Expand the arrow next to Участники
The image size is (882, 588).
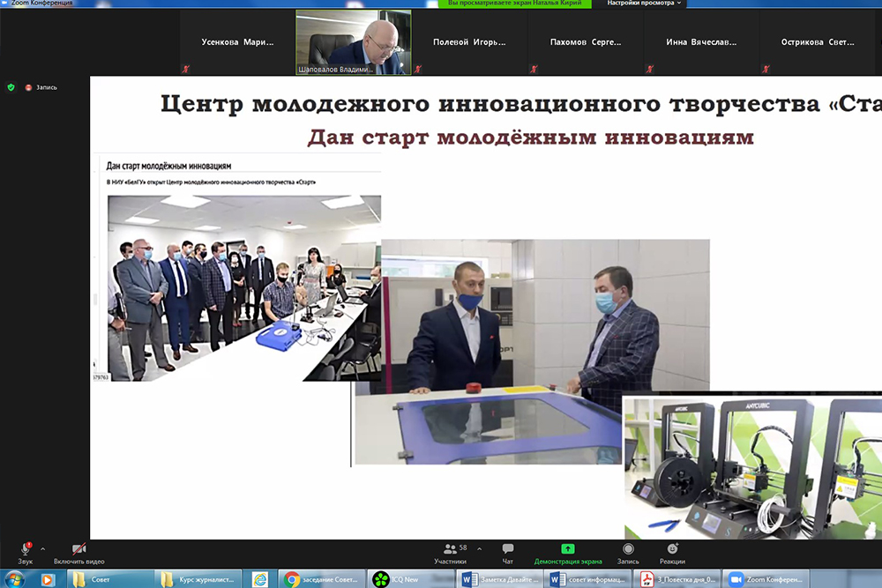click(479, 548)
